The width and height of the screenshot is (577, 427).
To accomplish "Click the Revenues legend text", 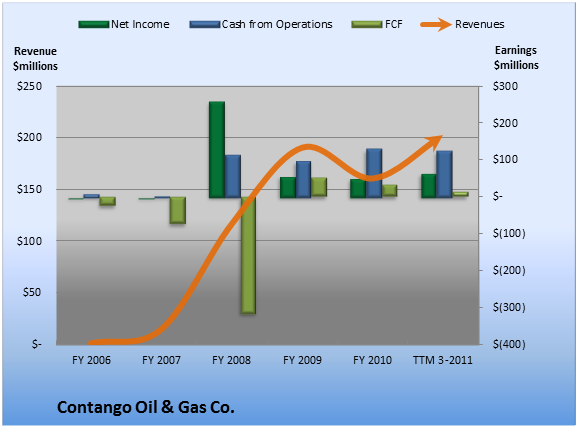I will (479, 24).
